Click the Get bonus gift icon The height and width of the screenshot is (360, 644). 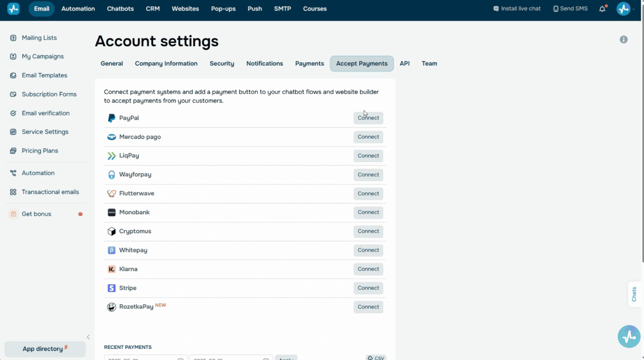[13, 214]
